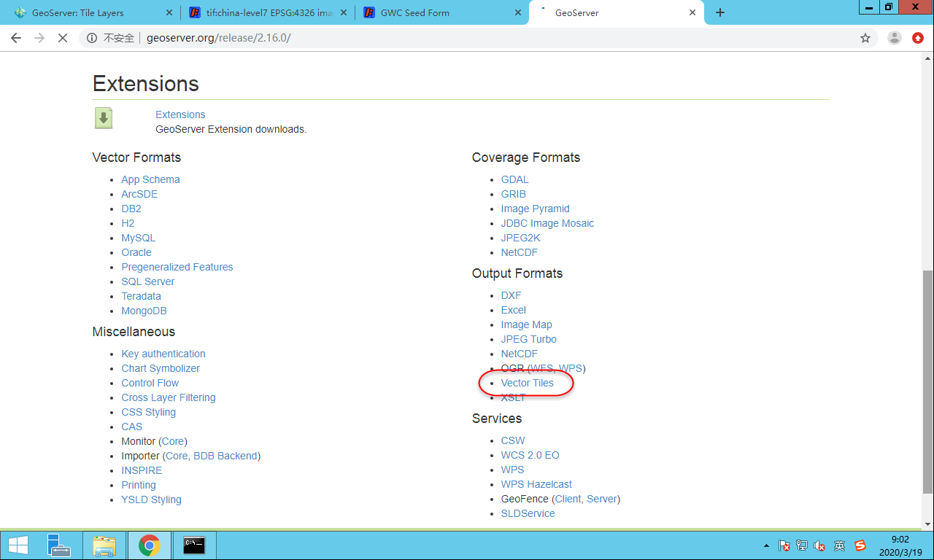Open the App Schema link
This screenshot has height=560, width=934.
click(150, 179)
